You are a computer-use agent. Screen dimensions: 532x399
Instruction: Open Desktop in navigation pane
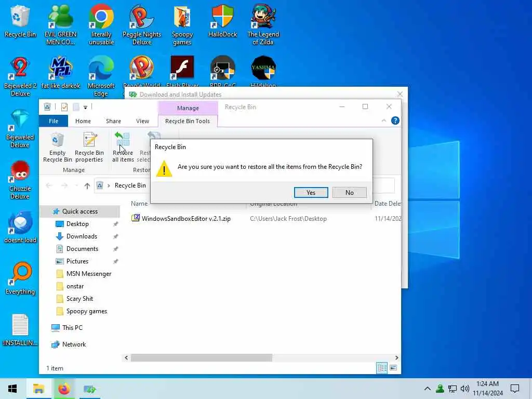tap(77, 224)
